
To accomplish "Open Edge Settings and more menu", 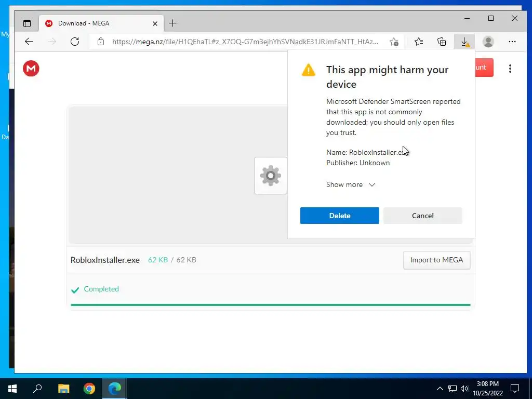I will coord(512,42).
